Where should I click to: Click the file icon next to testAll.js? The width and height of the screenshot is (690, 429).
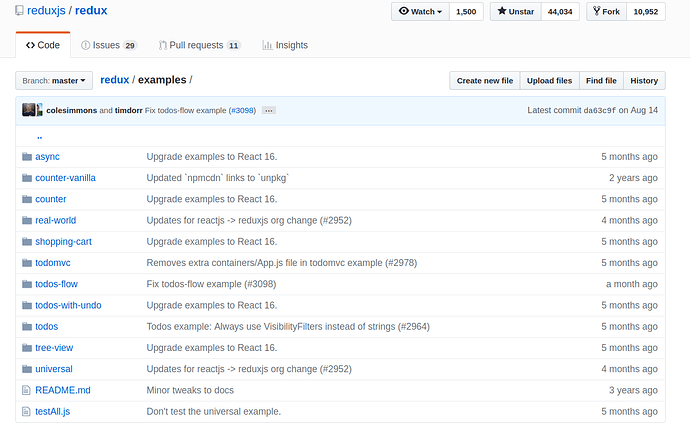(x=26, y=411)
